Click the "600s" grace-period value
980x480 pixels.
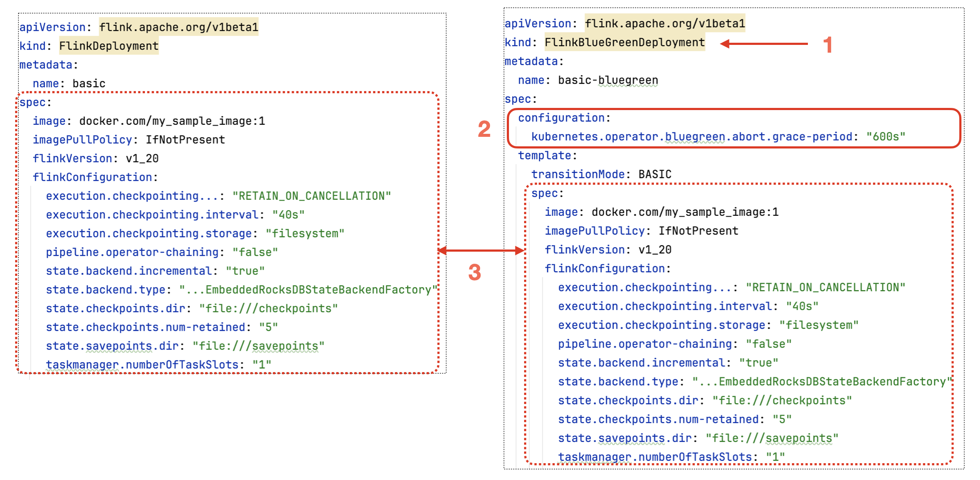[886, 137]
